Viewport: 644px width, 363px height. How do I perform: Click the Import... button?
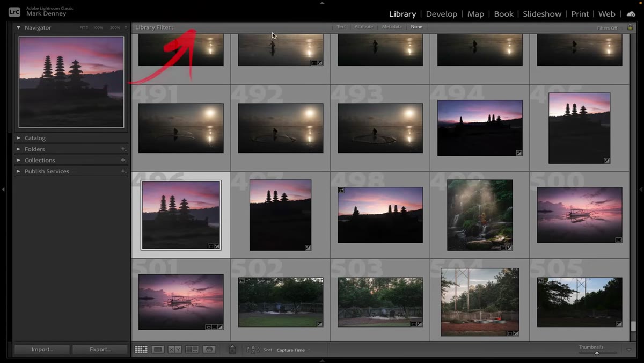pyautogui.click(x=42, y=349)
